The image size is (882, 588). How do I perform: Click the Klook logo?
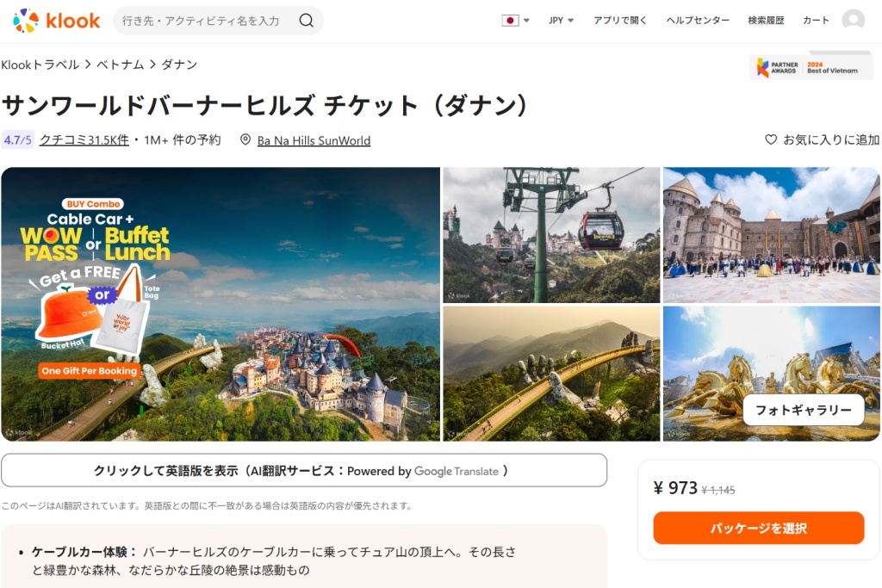pos(57,21)
